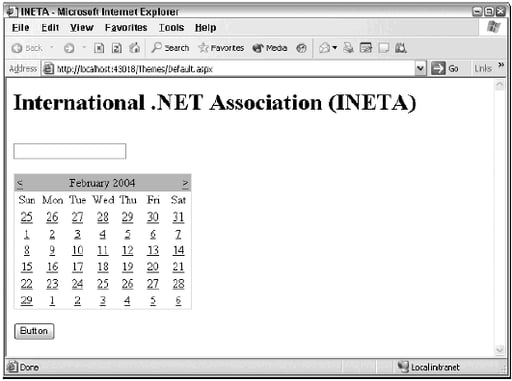Image resolution: width=512 pixels, height=381 pixels.
Task: Select February 7 in the calendar
Action: [x=178, y=234]
